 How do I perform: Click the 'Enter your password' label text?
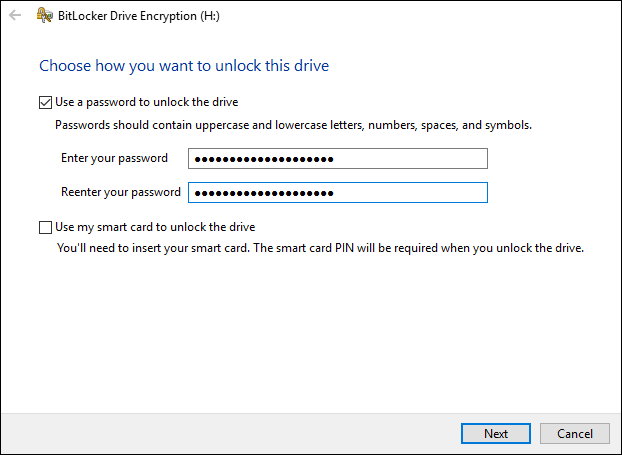[x=114, y=158]
